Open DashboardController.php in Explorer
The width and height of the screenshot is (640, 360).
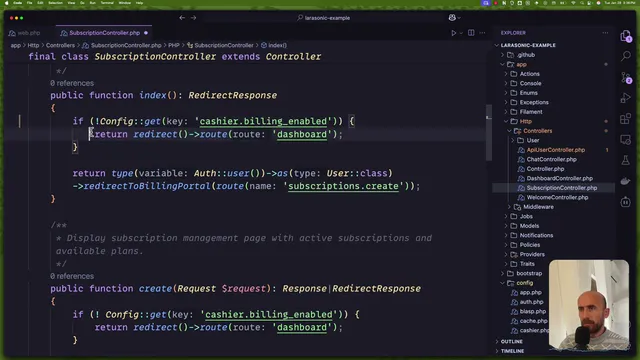tap(559, 178)
